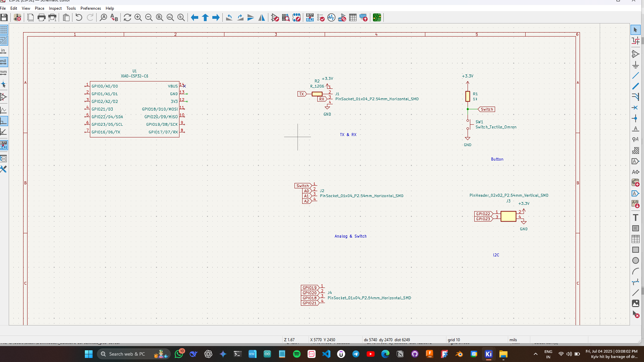Open the footprint assignment tool

coord(342,17)
